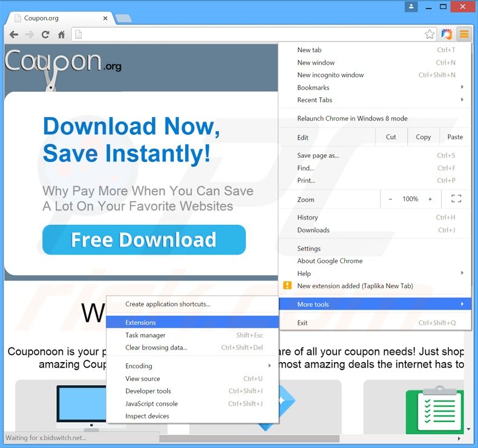Click the computer monitor thumbnail image

tap(82, 409)
